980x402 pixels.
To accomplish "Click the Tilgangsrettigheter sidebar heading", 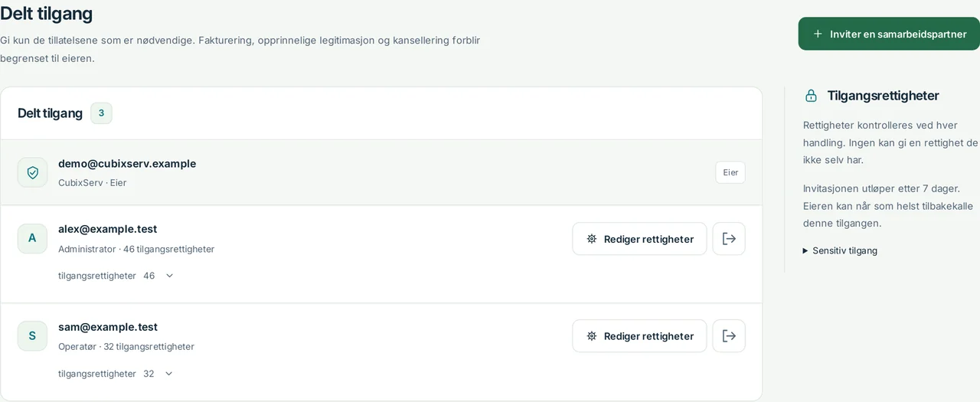I will [x=884, y=96].
